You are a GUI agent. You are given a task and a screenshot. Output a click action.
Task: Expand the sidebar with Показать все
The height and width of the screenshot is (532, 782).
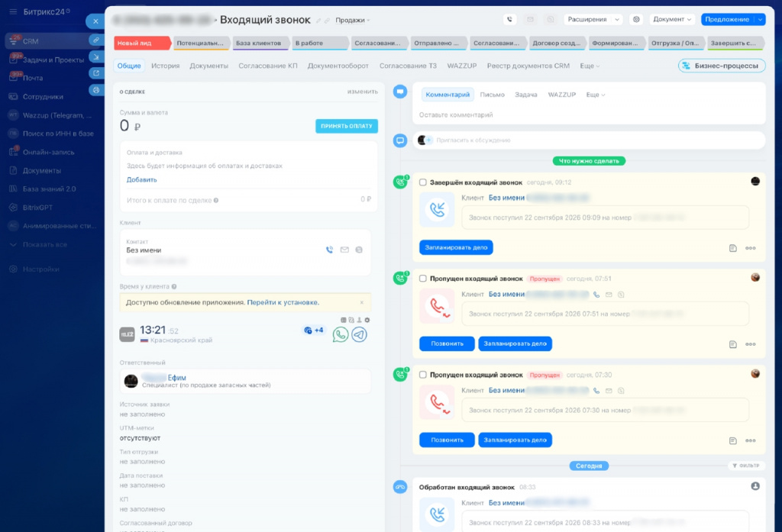coord(45,245)
